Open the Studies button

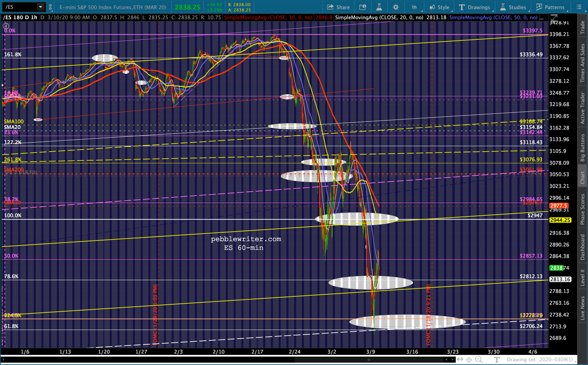tap(513, 7)
